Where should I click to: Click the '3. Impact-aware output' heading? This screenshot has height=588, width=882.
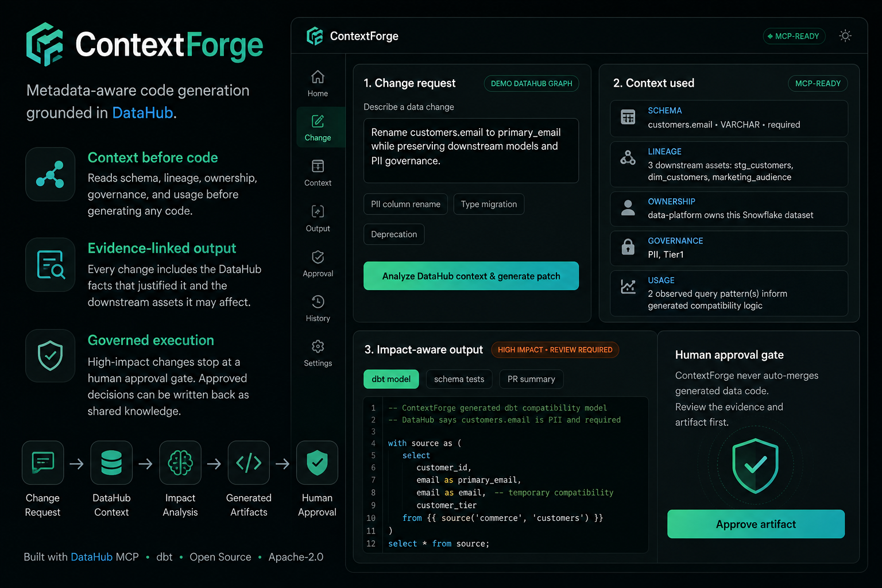424,350
